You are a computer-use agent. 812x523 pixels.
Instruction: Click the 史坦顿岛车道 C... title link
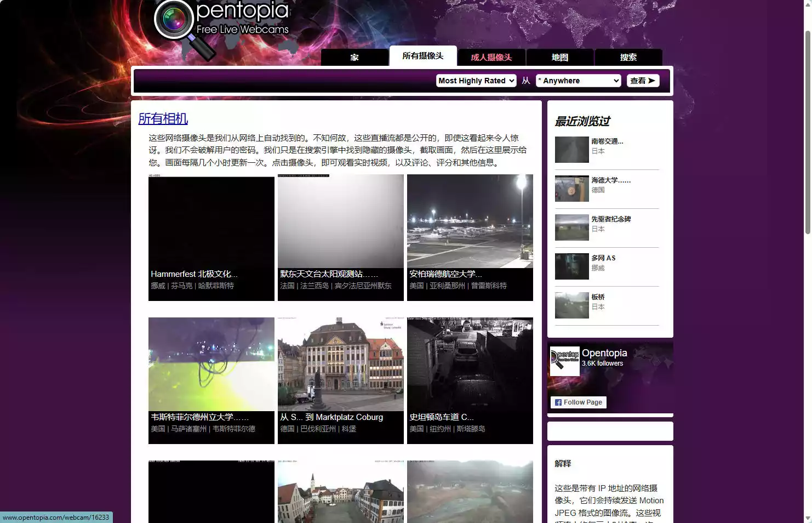(x=442, y=417)
